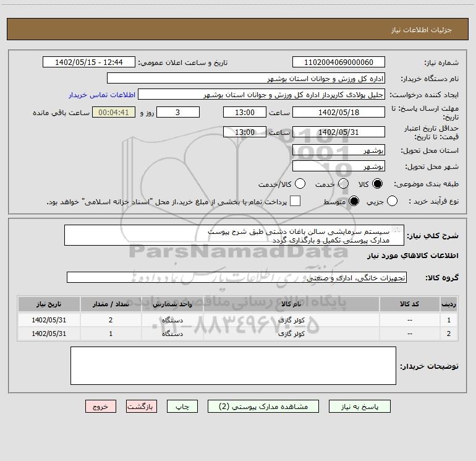The width and height of the screenshot is (476, 461).
Task: Click date 1402/05/31 in row 2
Action: click(49, 334)
